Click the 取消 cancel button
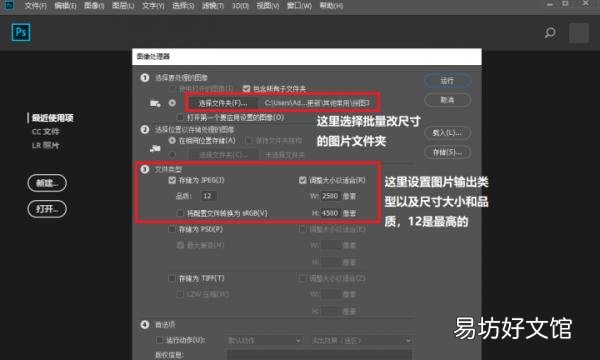The width and height of the screenshot is (600, 360). pyautogui.click(x=447, y=100)
